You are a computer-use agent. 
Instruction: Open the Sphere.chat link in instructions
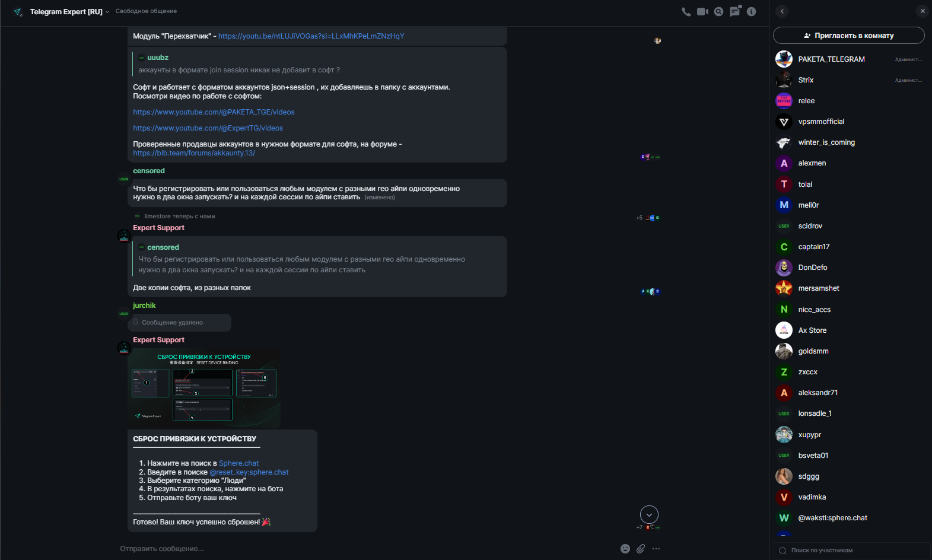click(238, 463)
